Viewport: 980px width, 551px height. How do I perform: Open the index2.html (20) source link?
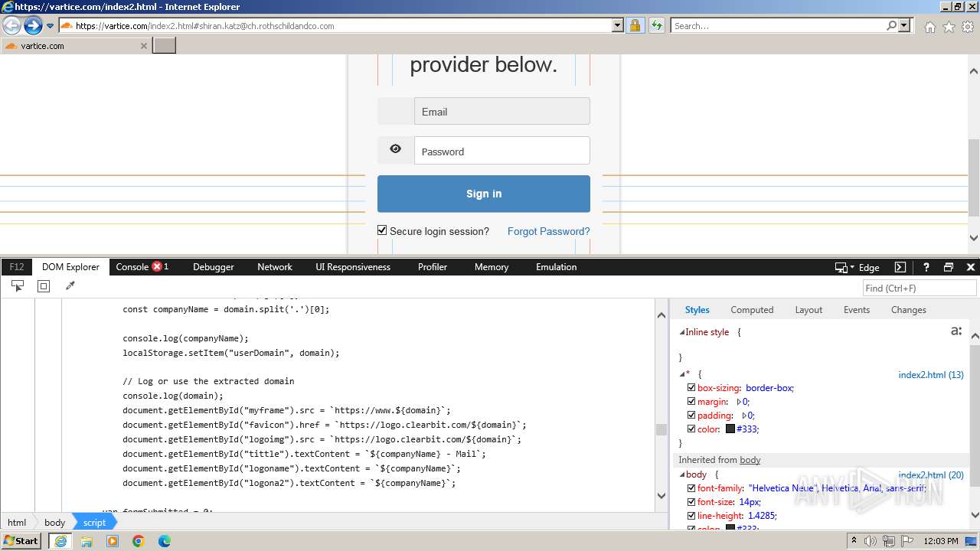point(931,475)
